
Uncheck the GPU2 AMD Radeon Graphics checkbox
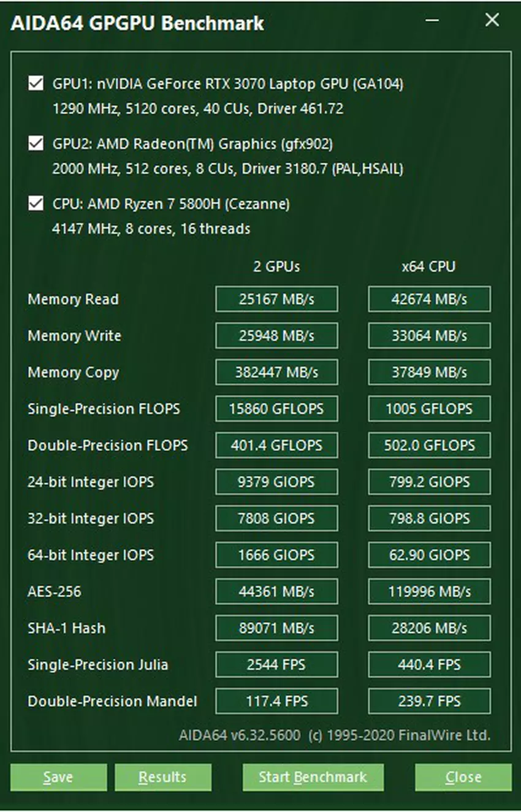[36, 143]
